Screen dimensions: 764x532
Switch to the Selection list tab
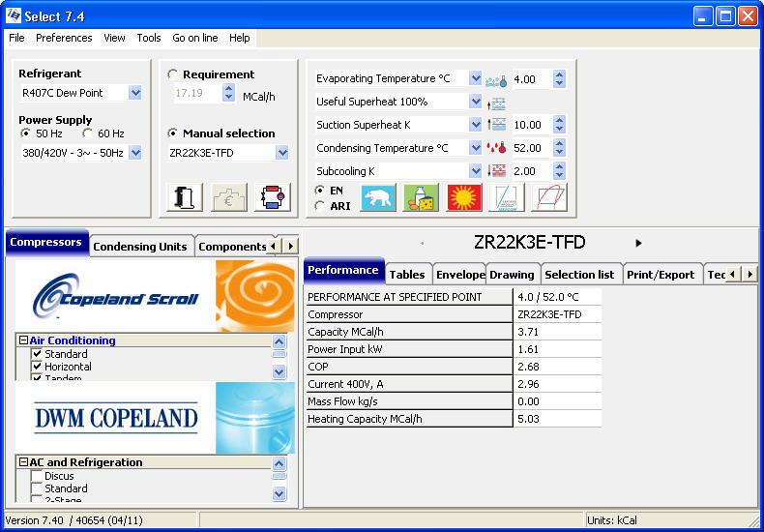coord(580,275)
